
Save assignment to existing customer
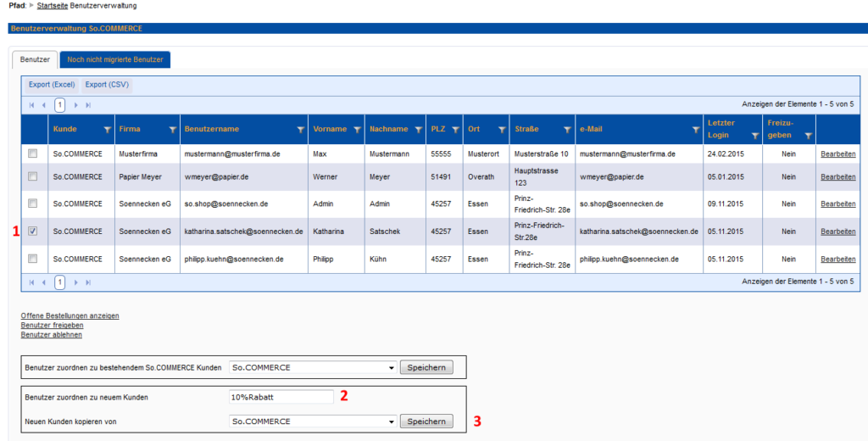click(x=426, y=367)
